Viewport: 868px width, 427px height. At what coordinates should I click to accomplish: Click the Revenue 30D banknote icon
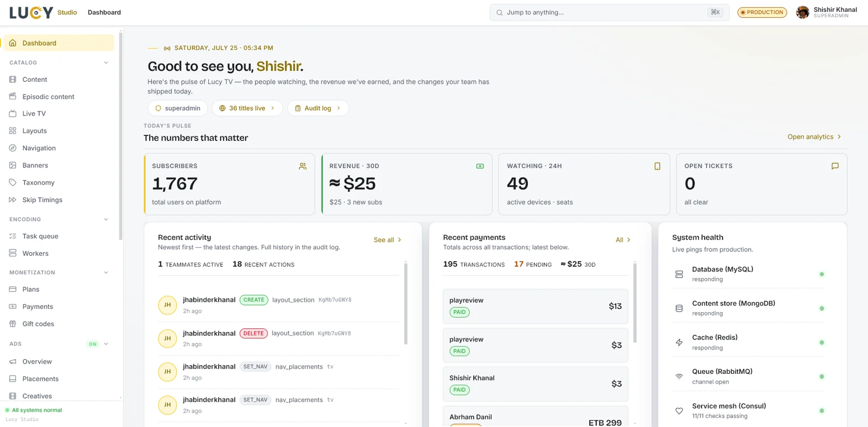click(x=480, y=166)
